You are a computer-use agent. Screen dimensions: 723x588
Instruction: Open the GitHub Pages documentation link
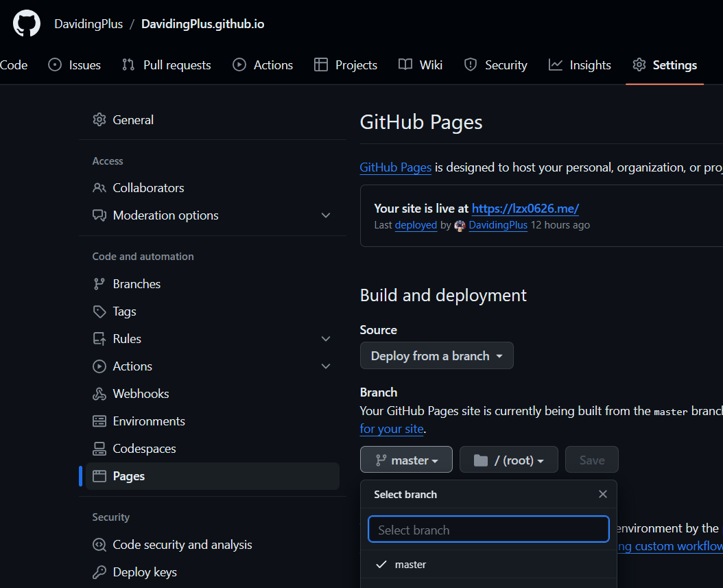click(395, 167)
